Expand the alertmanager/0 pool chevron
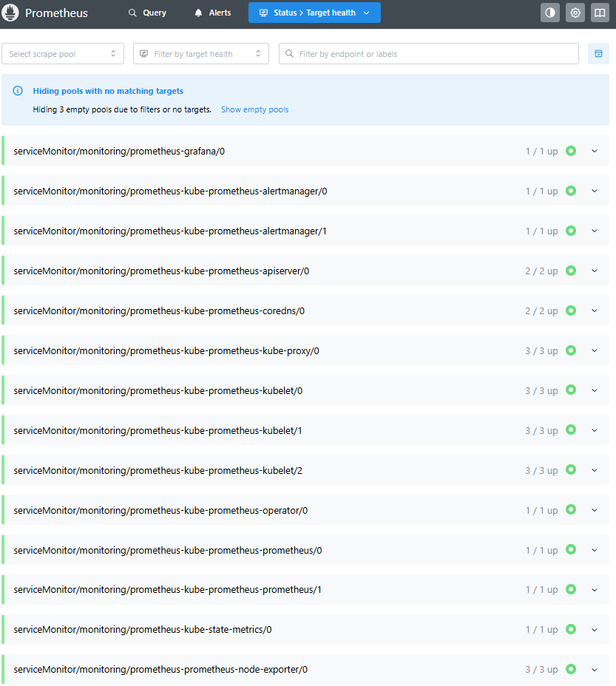 click(x=594, y=191)
